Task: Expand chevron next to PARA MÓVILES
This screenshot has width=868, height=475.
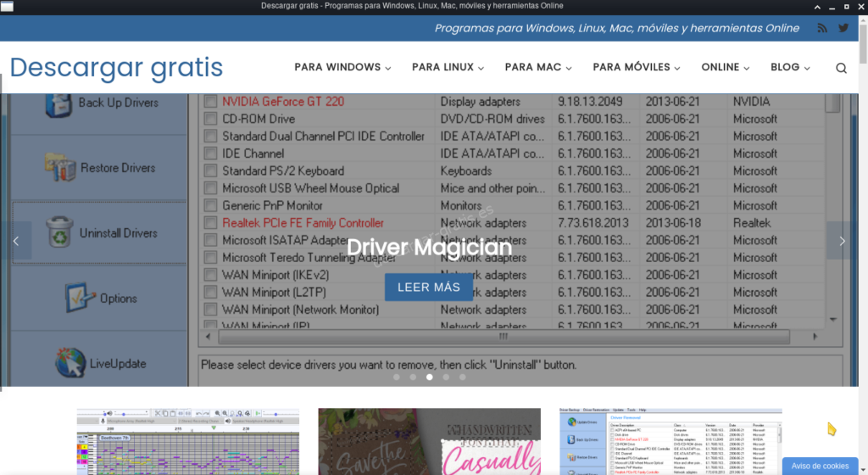Action: click(677, 68)
